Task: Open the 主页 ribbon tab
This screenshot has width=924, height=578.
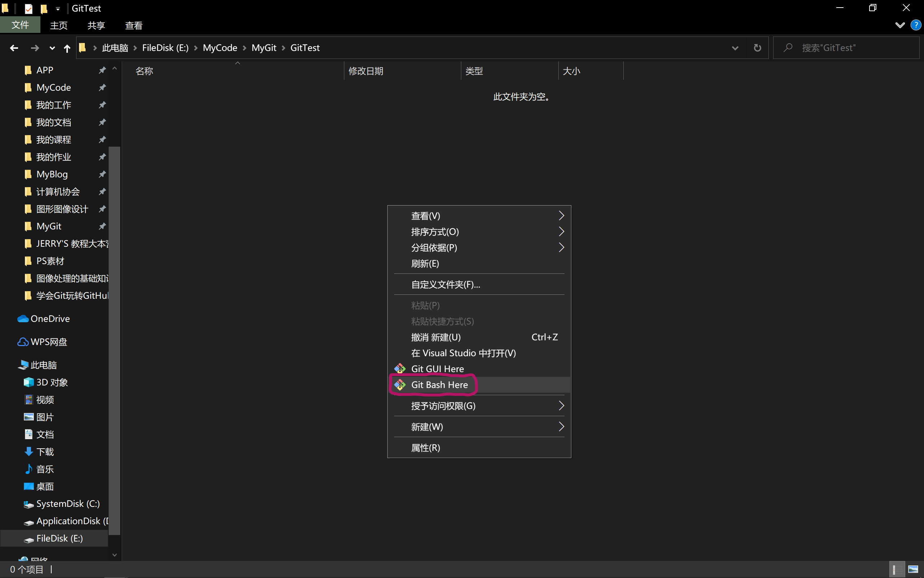Action: [59, 25]
